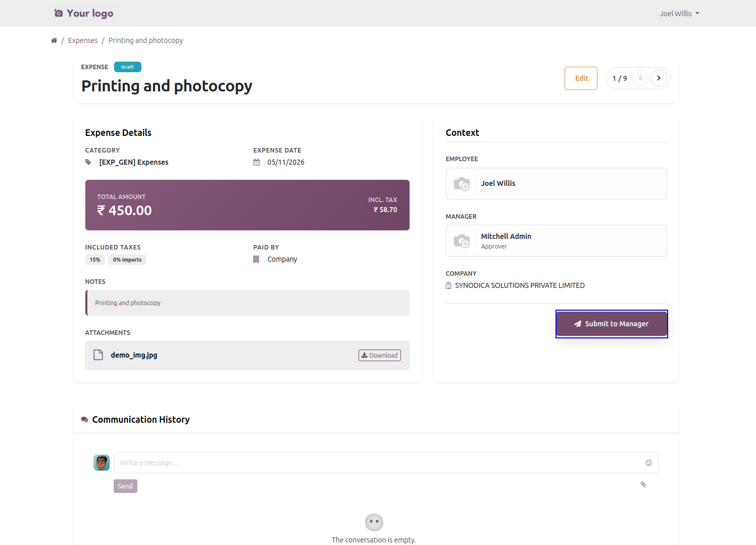Download the demo_img.jpg attachment
Viewport: 756px width, 545px height.
coord(380,356)
